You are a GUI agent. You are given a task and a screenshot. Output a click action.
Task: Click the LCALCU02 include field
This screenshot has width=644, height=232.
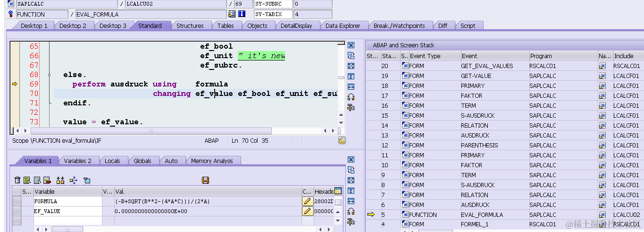coord(176,4)
